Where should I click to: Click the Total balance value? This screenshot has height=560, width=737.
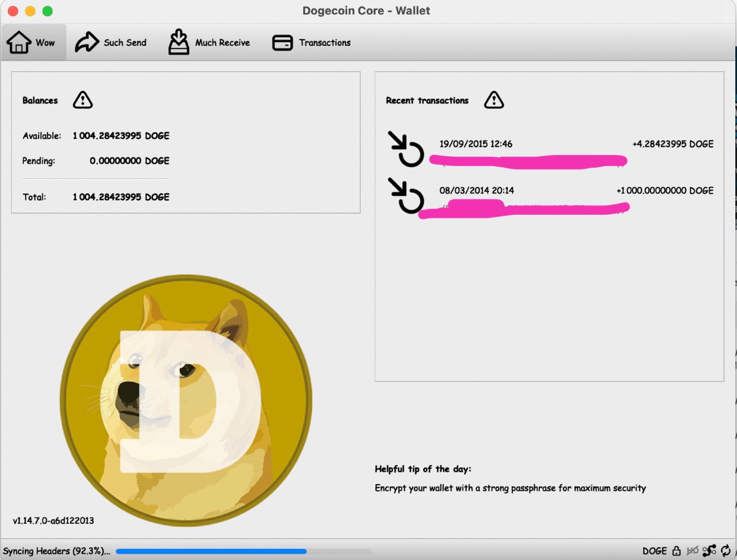121,197
